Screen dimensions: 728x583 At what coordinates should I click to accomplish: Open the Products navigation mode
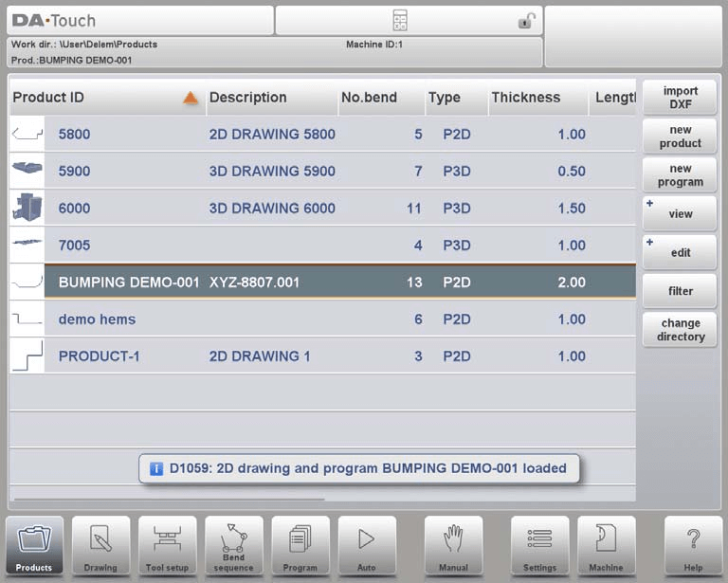[x=34, y=546]
